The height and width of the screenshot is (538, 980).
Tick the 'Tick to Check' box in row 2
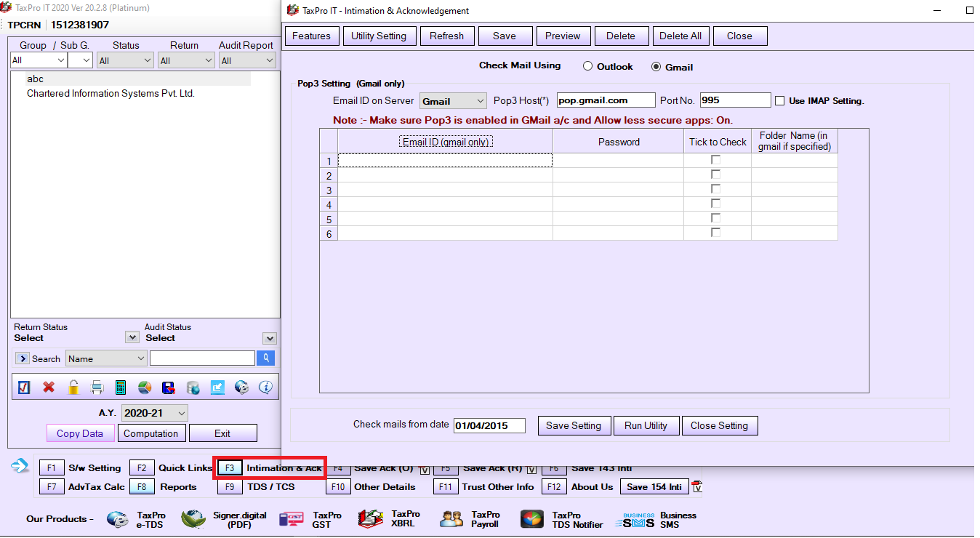[x=716, y=174]
